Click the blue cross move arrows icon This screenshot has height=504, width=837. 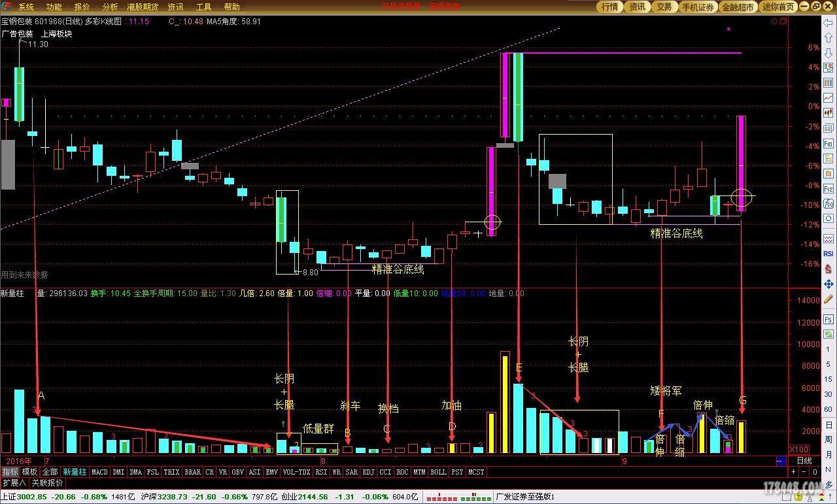[x=828, y=284]
